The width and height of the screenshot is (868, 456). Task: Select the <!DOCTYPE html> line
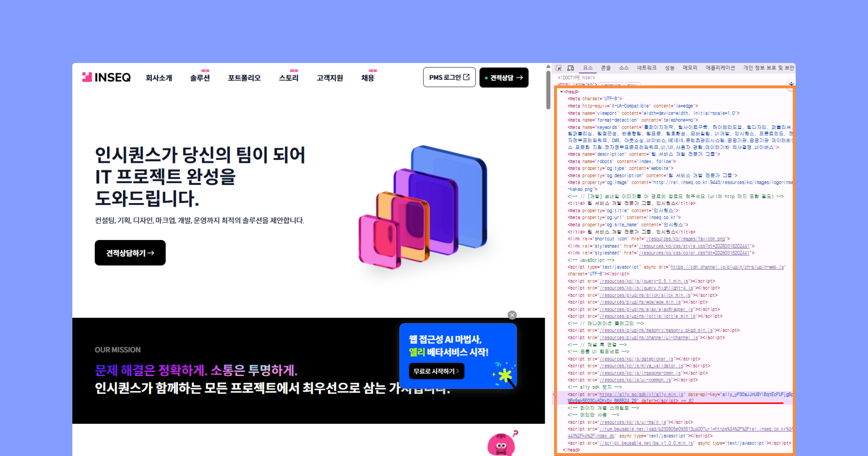pos(576,78)
